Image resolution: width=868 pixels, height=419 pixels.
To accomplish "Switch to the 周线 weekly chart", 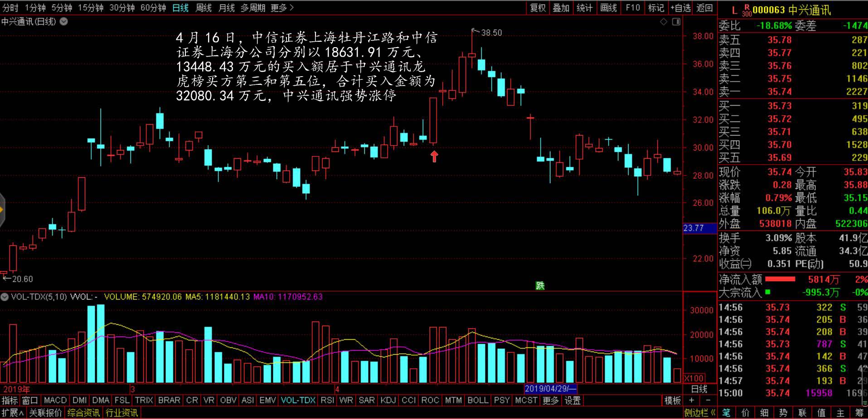I will [x=204, y=8].
